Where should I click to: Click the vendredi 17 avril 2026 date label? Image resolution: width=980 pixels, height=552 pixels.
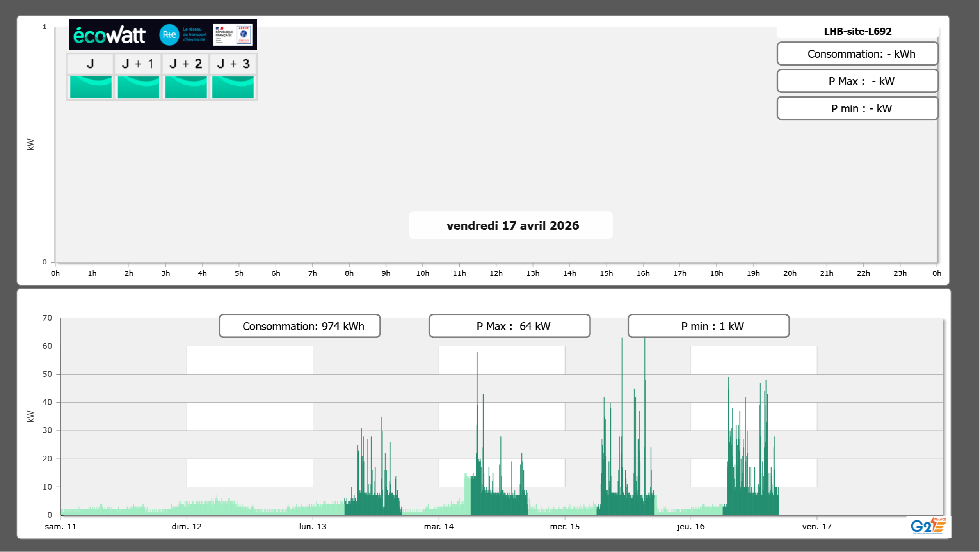point(512,225)
